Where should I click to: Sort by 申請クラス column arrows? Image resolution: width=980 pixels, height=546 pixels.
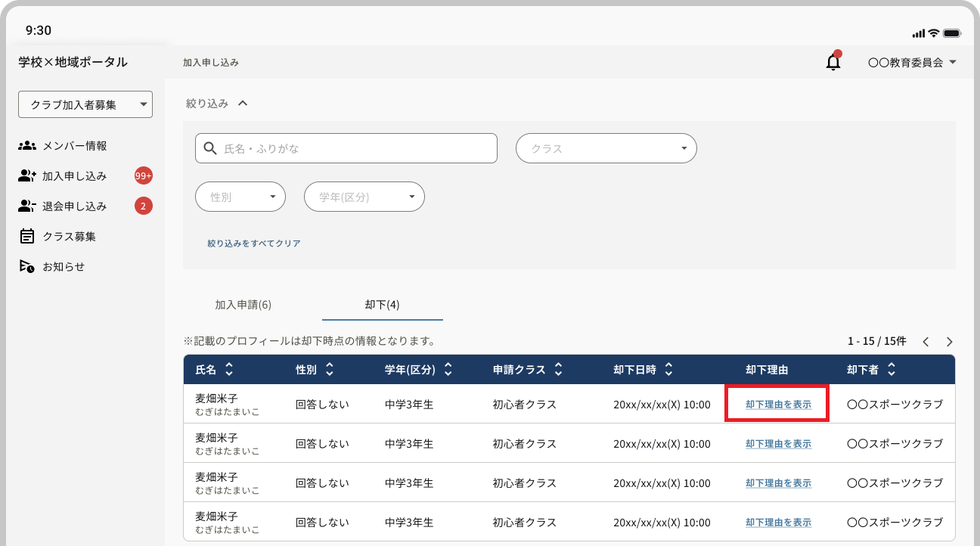click(x=558, y=370)
